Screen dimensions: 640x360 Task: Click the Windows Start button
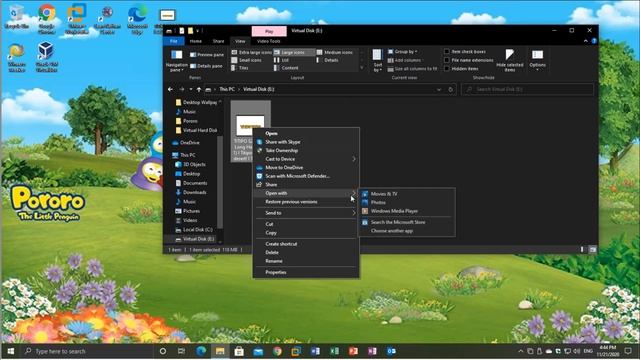point(11,351)
